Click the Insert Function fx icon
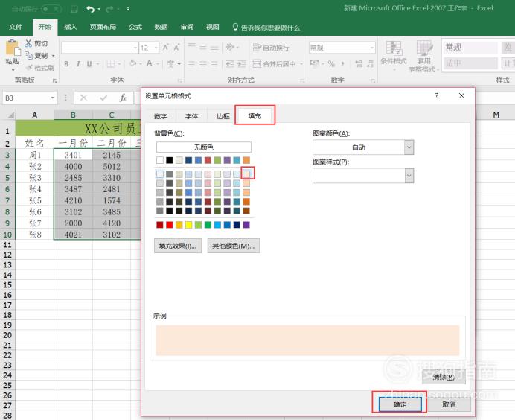The width and height of the screenshot is (515, 420). [123, 98]
